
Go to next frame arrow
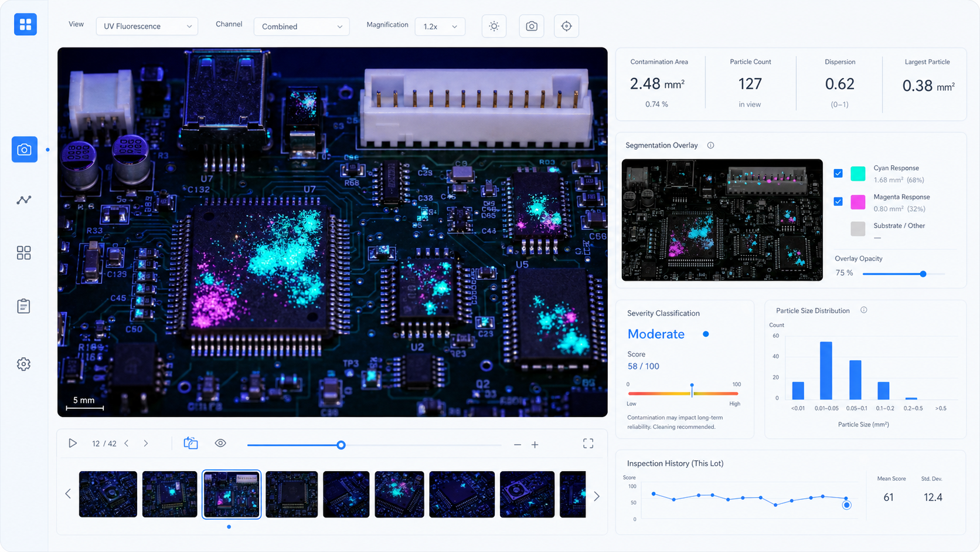[x=146, y=443]
